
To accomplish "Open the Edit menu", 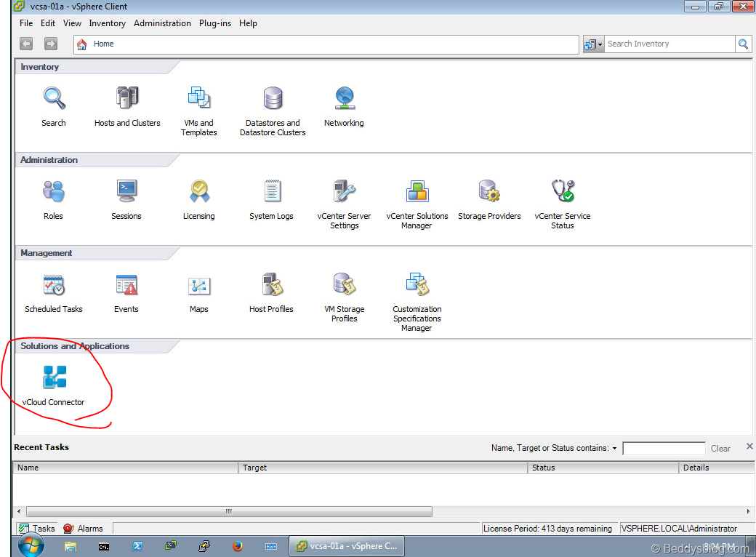I will coord(48,23).
